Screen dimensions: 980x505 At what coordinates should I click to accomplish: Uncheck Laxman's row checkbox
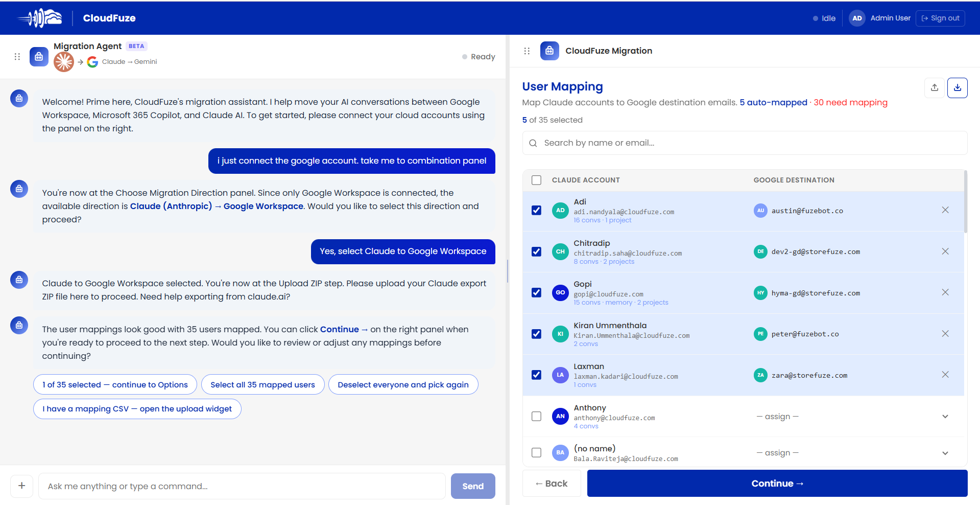(536, 375)
